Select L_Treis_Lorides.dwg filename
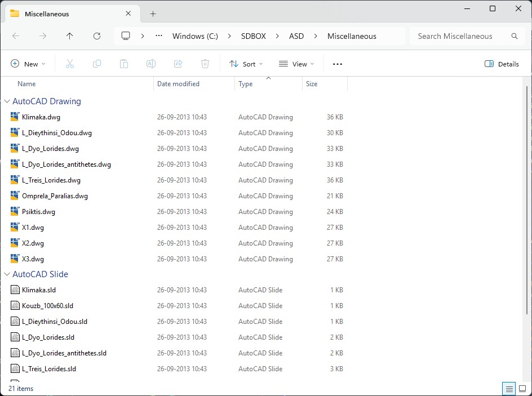Image resolution: width=532 pixels, height=396 pixels. click(x=51, y=180)
